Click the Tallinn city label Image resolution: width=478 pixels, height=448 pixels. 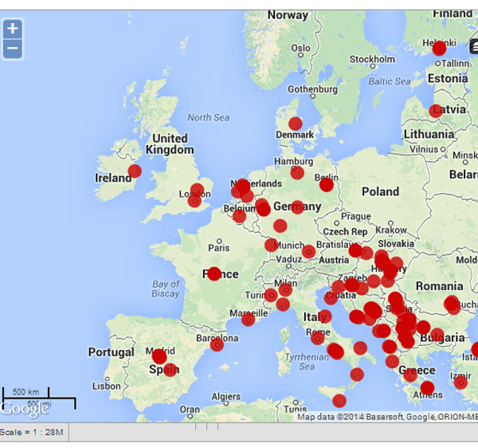(456, 64)
